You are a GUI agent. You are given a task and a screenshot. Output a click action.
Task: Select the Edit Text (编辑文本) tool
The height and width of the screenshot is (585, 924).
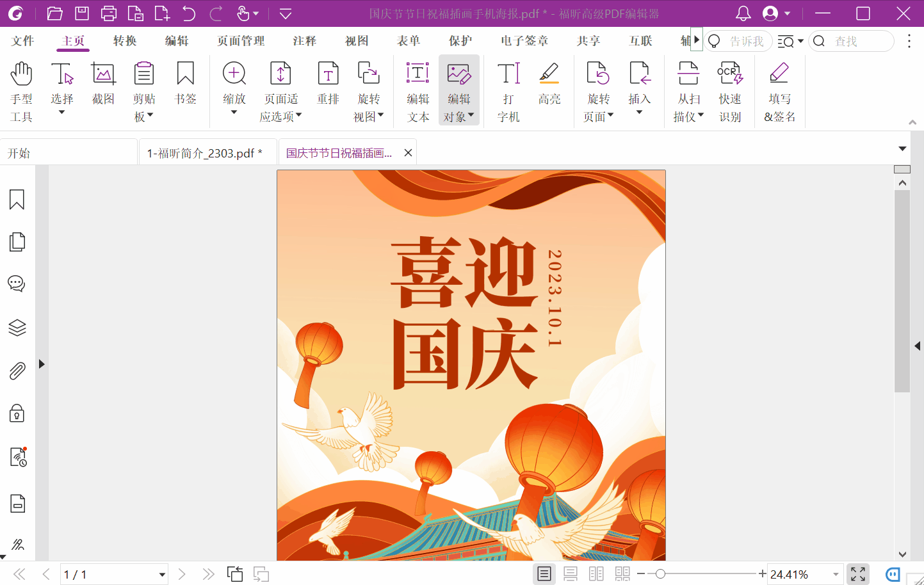418,91
